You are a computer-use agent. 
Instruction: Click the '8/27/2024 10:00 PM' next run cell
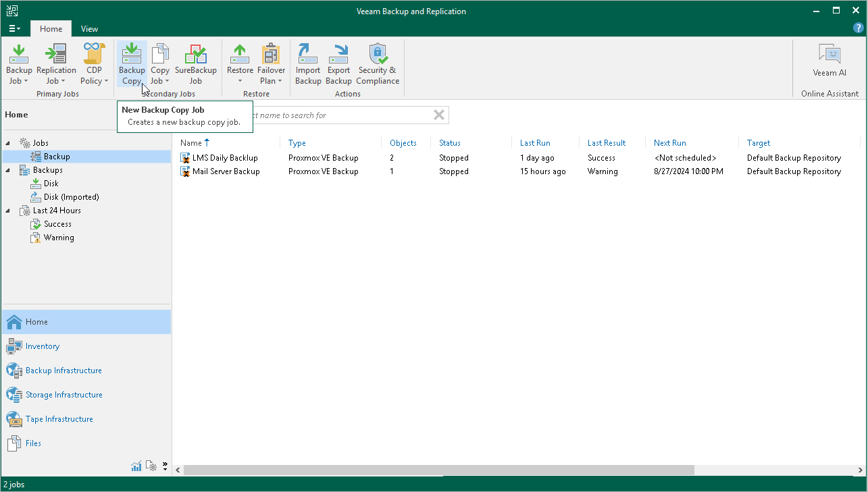(688, 171)
